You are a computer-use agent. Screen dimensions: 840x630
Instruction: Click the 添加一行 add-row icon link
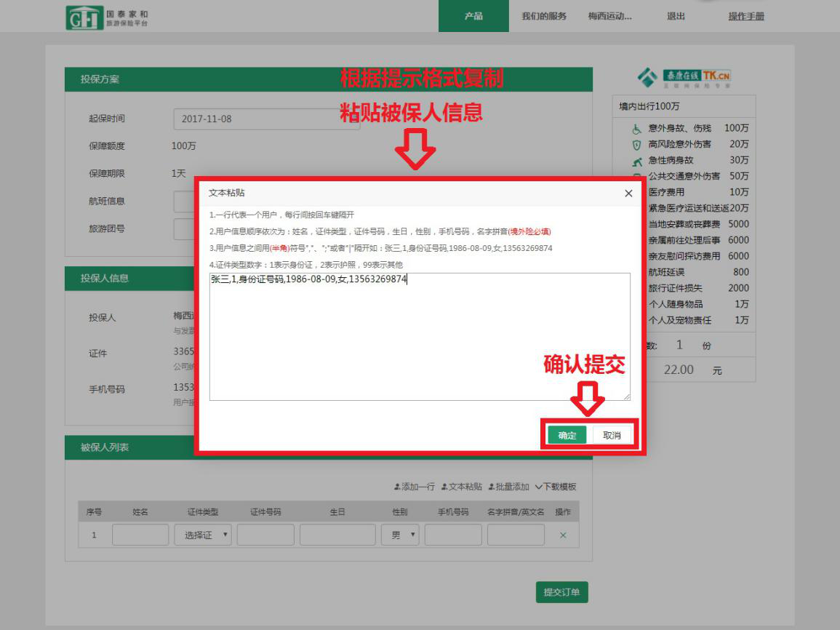point(414,487)
